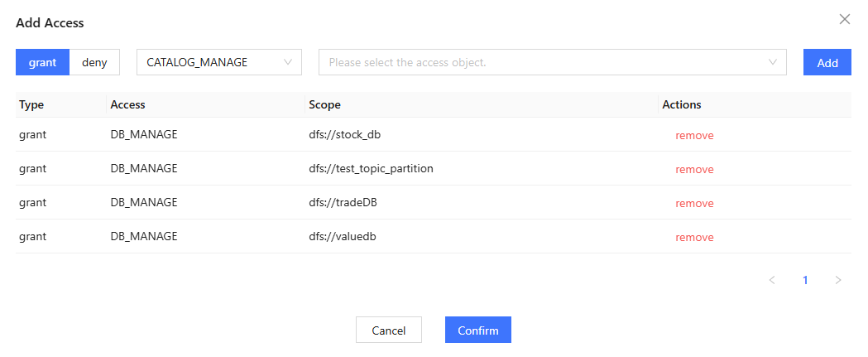868x357 pixels.
Task: Go to the previous page arrow
Action: pos(772,280)
